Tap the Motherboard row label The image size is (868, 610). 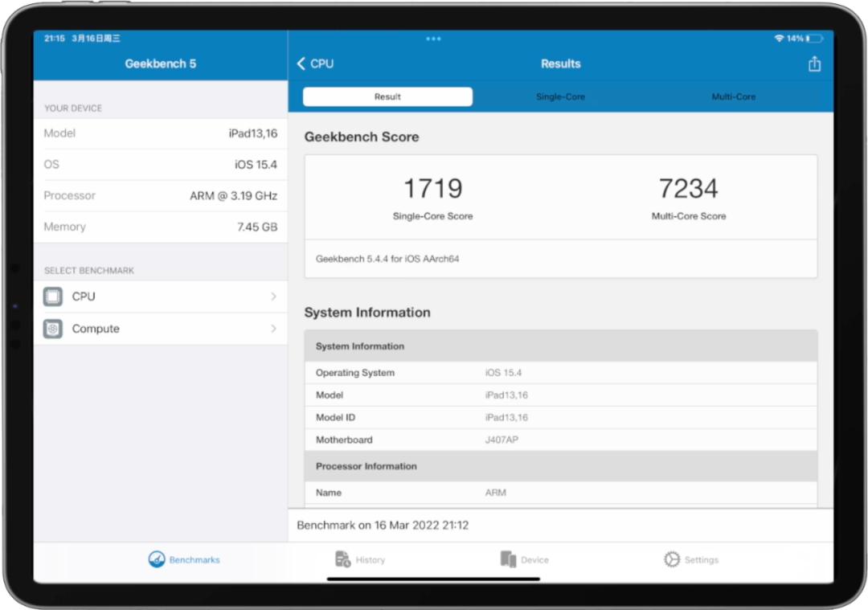click(344, 440)
